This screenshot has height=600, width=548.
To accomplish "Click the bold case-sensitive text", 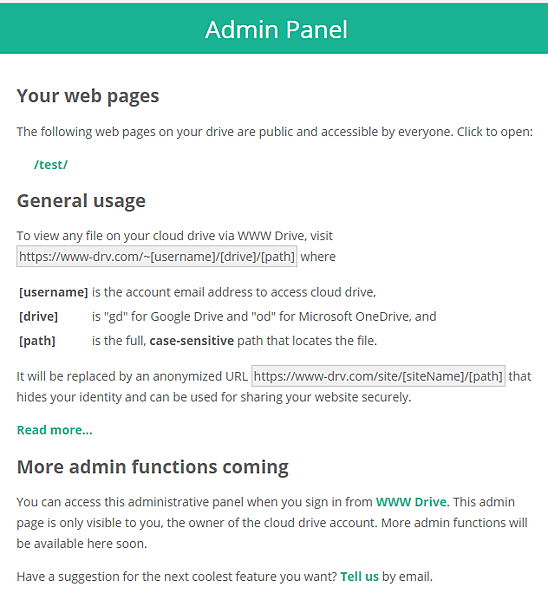I will pos(192,341).
